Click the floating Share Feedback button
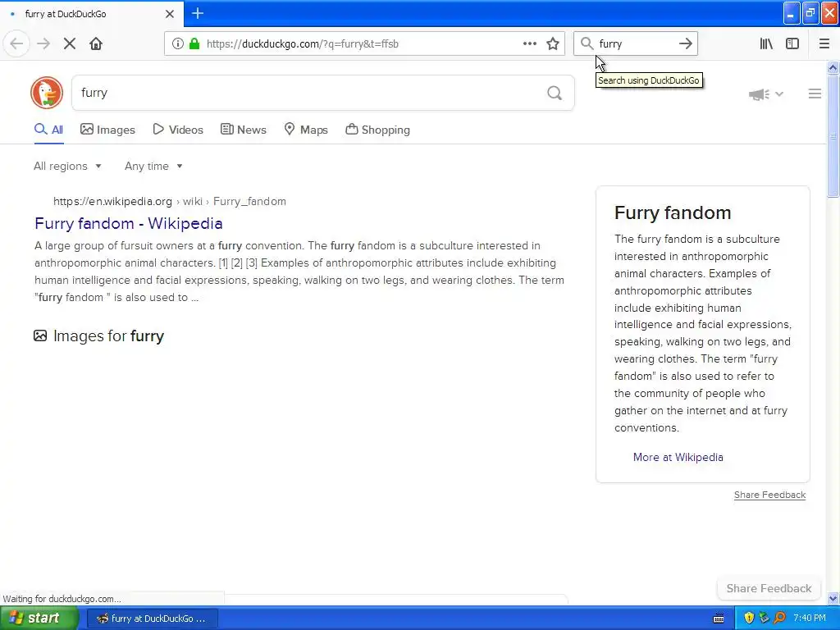Image resolution: width=840 pixels, height=630 pixels. 769,588
